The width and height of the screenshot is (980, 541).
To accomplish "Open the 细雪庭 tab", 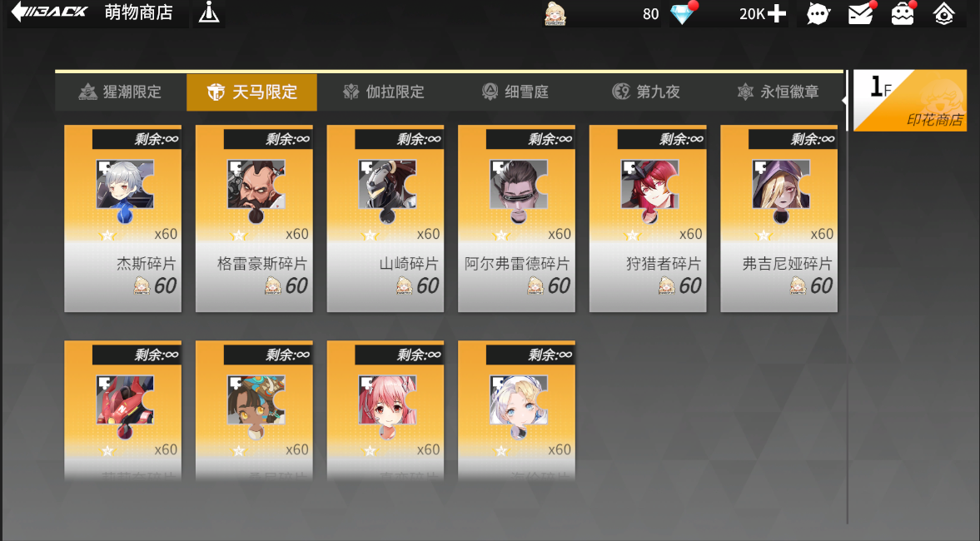I will click(515, 92).
